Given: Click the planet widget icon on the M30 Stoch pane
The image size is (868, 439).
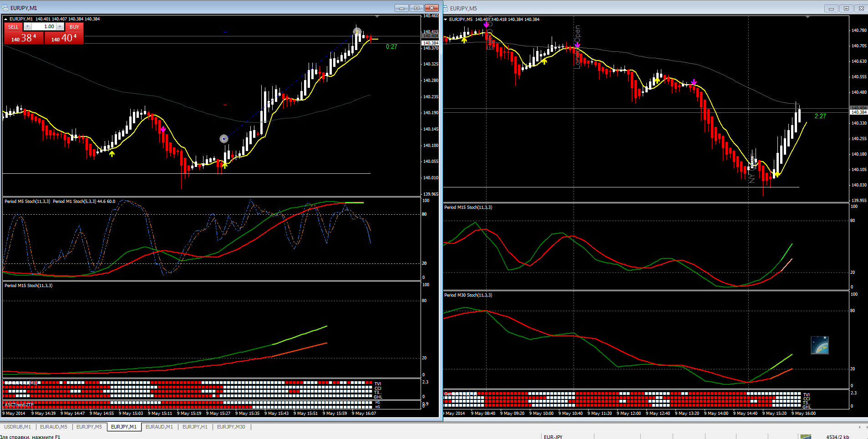Looking at the screenshot, I should click(820, 345).
